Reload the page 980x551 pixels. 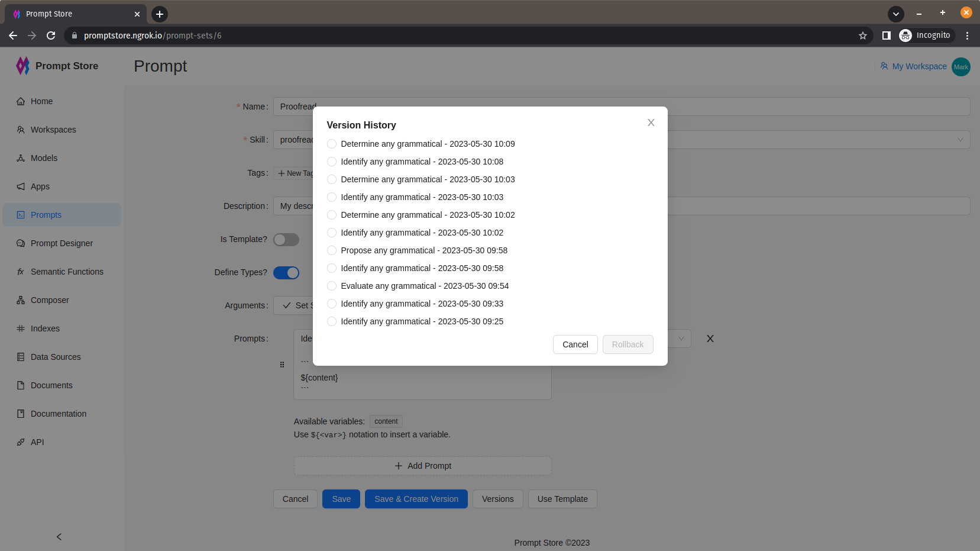[x=51, y=36]
